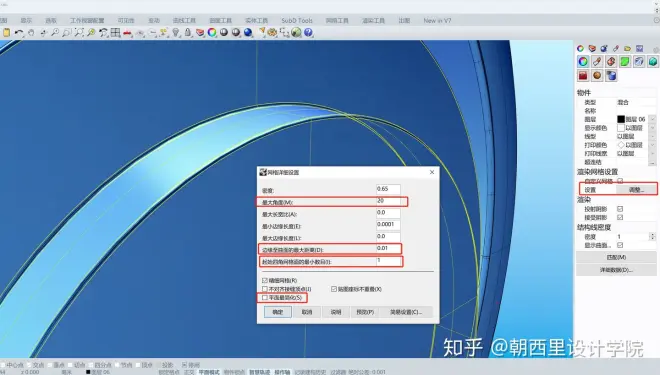Viewport: 660px width, 375px height.
Task: Click the four-viewport layout grid icon
Action: pos(115,33)
